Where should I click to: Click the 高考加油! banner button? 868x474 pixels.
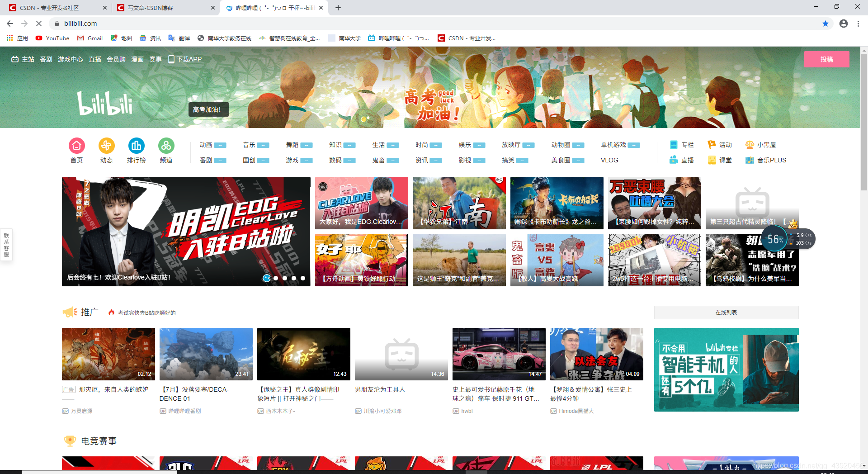[208, 109]
